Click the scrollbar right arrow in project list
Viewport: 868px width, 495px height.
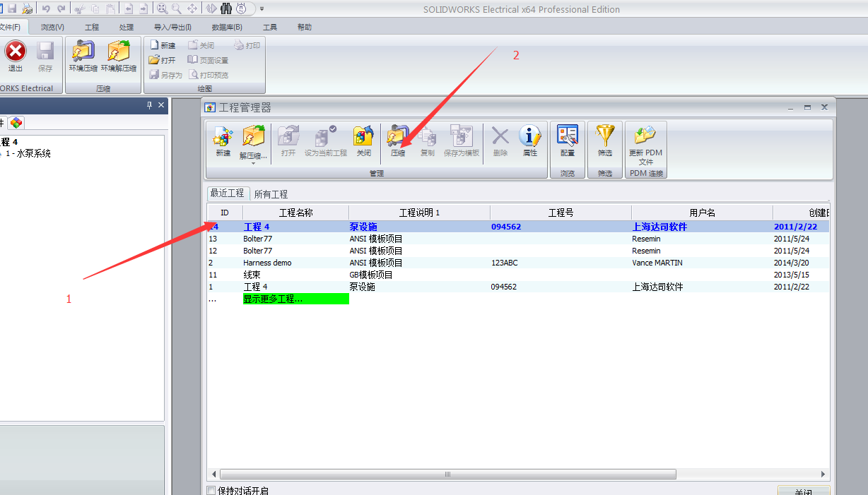click(x=823, y=475)
